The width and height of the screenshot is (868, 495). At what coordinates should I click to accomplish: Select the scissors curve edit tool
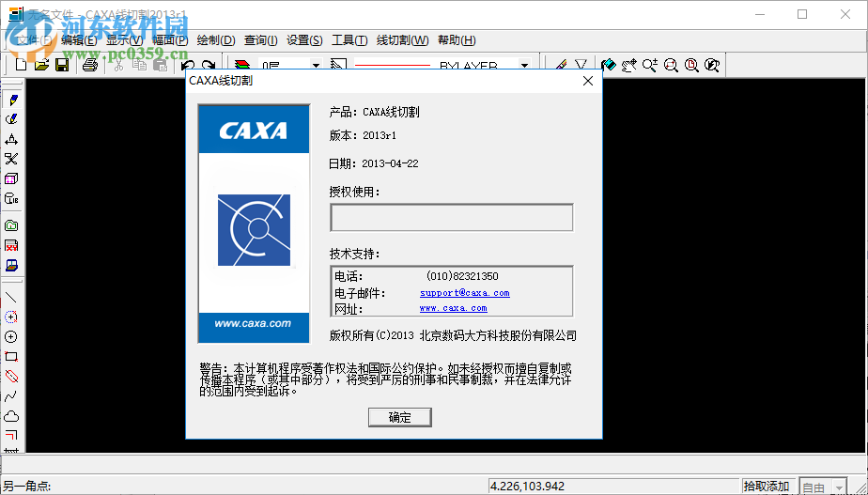coord(11,159)
